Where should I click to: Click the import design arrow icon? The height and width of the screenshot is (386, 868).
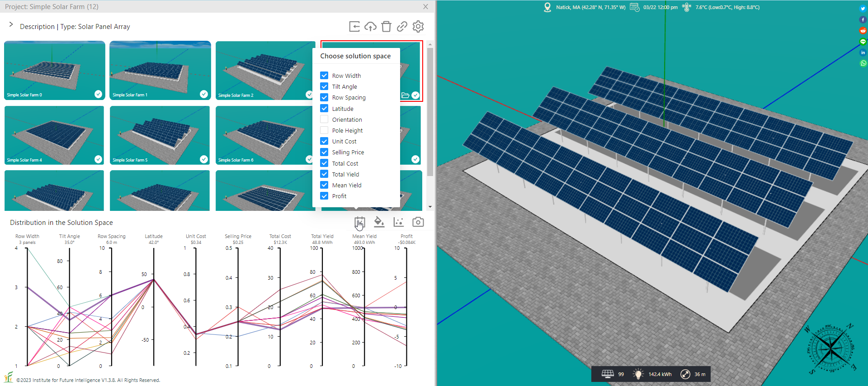click(354, 27)
